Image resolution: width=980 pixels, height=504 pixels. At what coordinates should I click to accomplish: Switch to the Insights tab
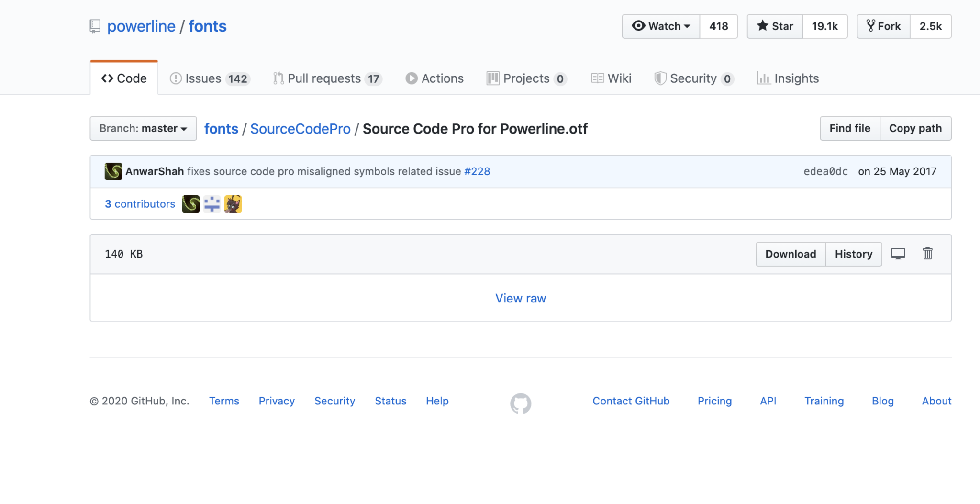pos(788,78)
